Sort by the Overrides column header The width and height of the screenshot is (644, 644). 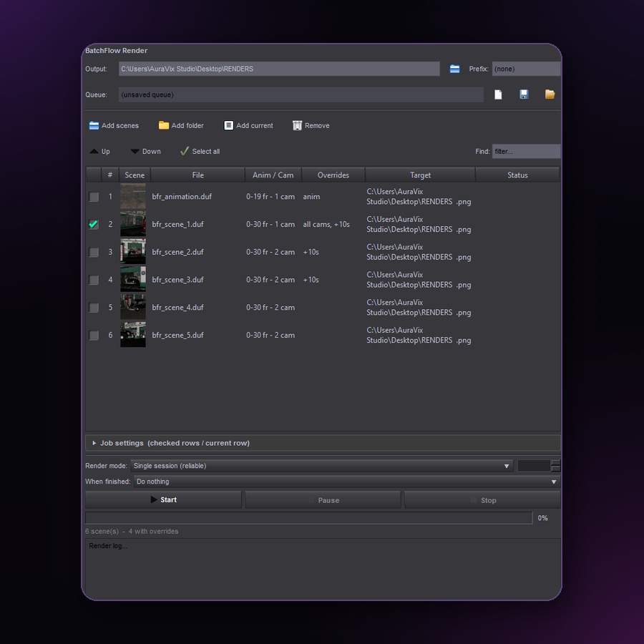point(333,175)
